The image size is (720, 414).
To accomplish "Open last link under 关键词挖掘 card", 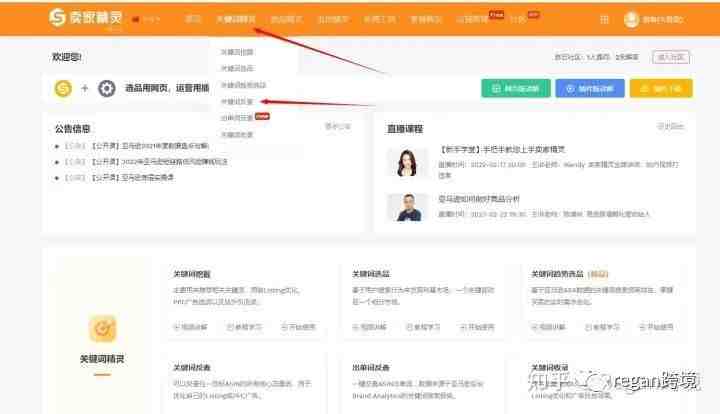I will coord(298,327).
